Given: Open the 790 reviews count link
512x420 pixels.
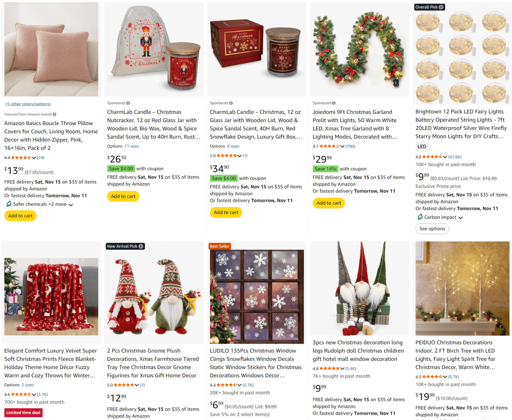Looking at the screenshot, I should point(350,146).
